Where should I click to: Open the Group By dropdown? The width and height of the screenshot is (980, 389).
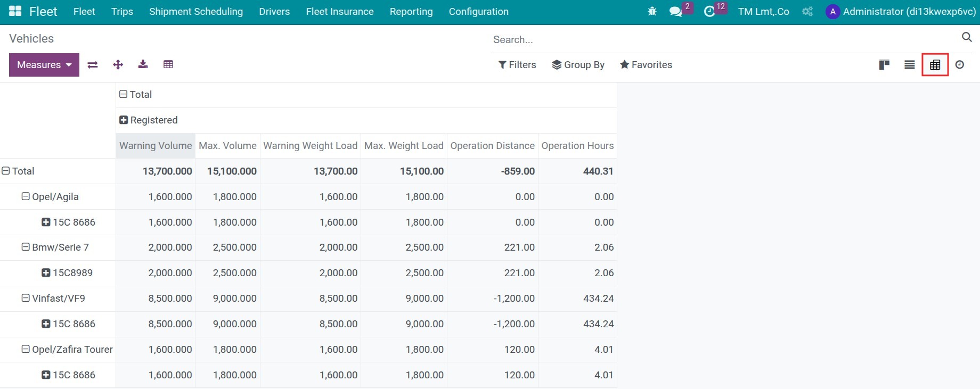(578, 65)
